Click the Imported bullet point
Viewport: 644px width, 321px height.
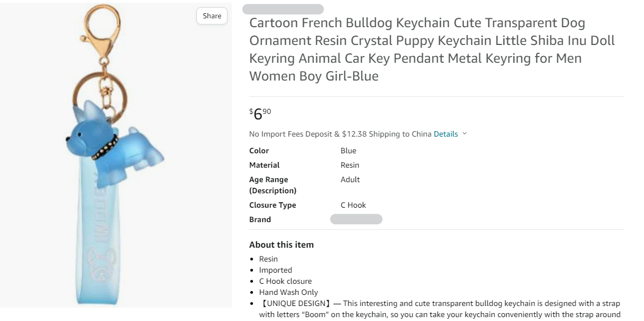click(x=275, y=270)
